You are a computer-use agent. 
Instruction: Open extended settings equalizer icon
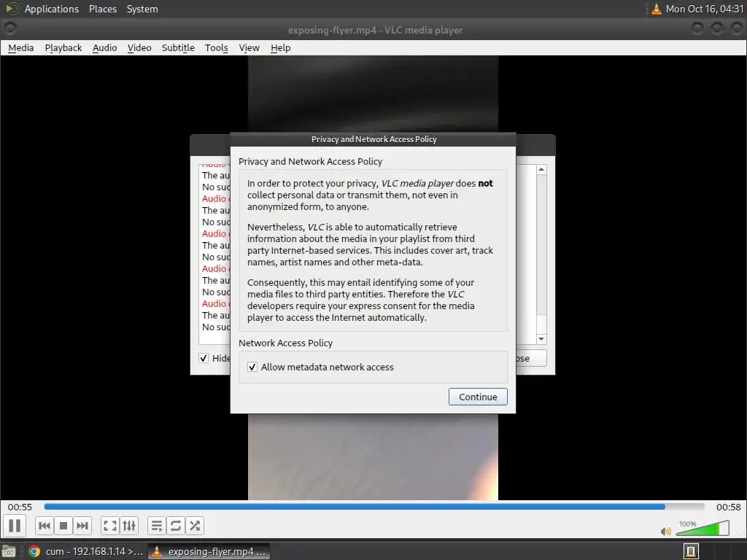tap(129, 526)
